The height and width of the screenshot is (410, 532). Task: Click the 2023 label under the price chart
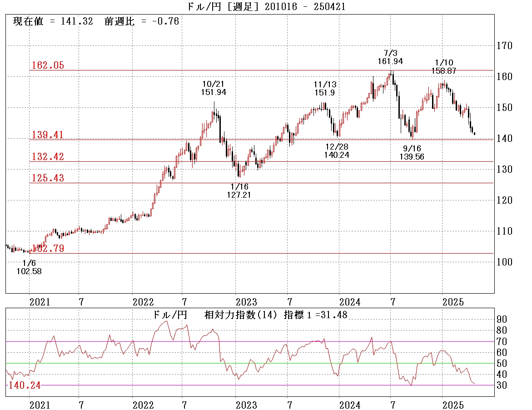pyautogui.click(x=246, y=302)
